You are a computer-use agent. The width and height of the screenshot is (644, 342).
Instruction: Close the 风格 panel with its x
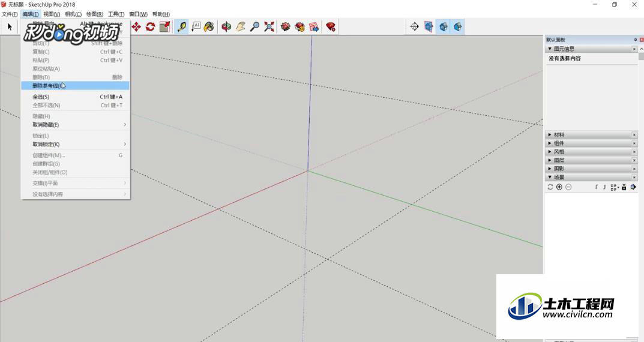[634, 152]
